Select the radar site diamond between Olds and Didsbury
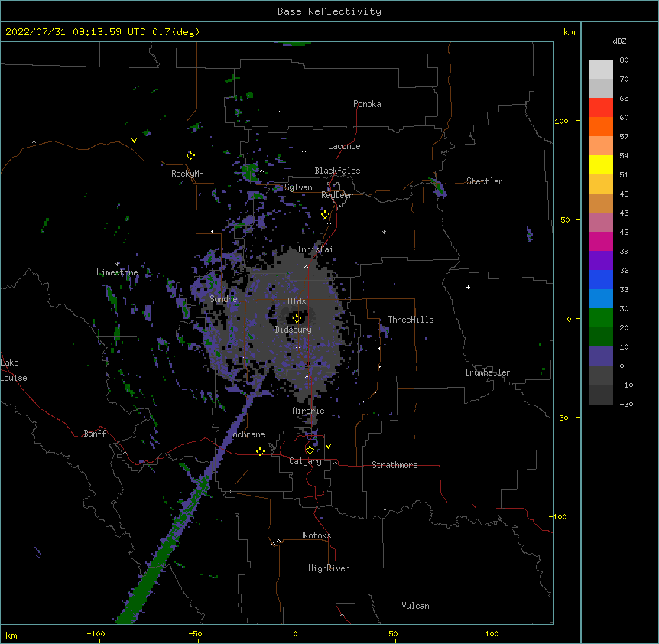659x644 pixels. pyautogui.click(x=297, y=318)
